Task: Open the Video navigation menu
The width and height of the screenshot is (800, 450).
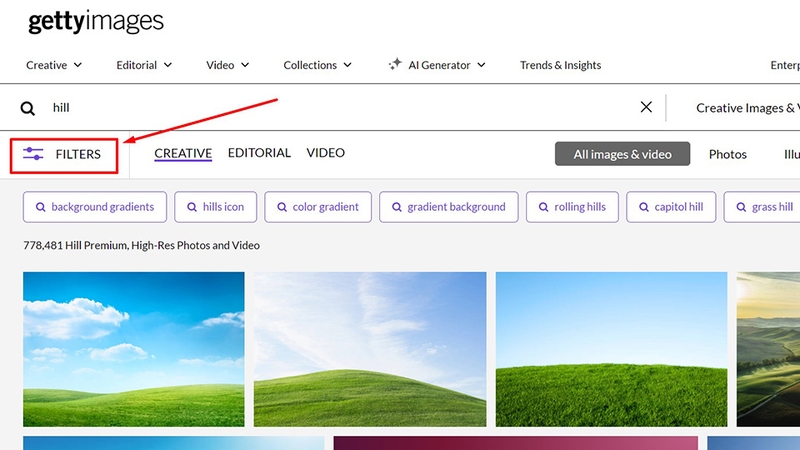Action: coord(228,65)
